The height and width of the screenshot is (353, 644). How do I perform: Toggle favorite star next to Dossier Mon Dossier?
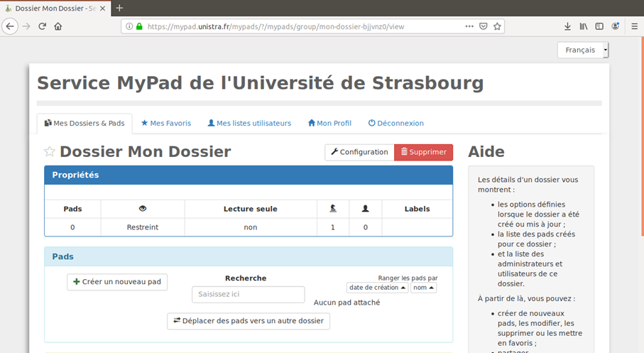pyautogui.click(x=49, y=151)
